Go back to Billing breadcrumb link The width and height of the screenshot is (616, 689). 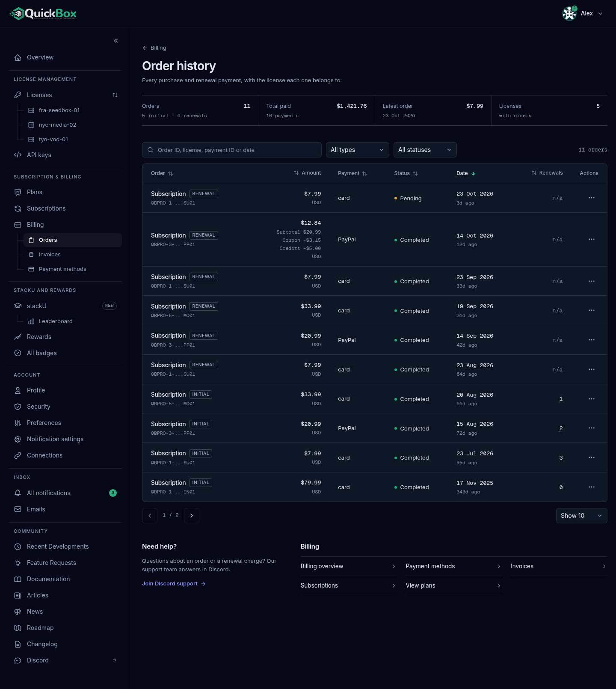click(x=154, y=48)
